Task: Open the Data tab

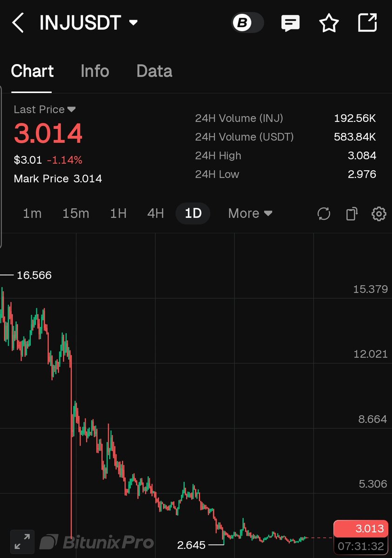Action: point(154,71)
